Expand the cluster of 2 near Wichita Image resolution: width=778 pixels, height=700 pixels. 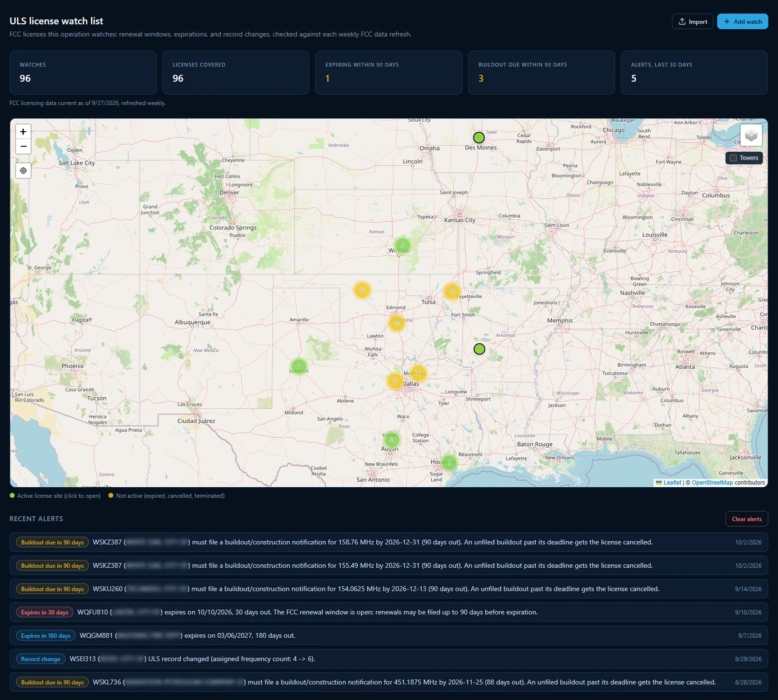click(x=402, y=245)
